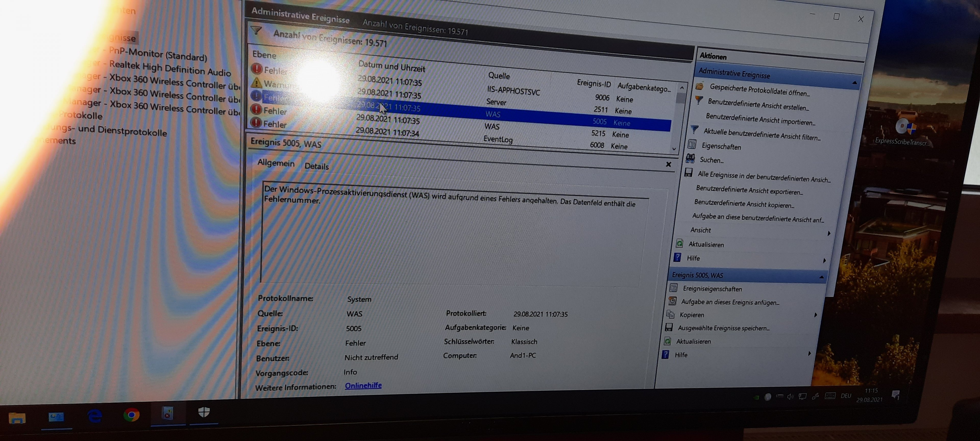Image resolution: width=980 pixels, height=441 pixels.
Task: Select the EventLog 6008 error row
Action: (498, 139)
